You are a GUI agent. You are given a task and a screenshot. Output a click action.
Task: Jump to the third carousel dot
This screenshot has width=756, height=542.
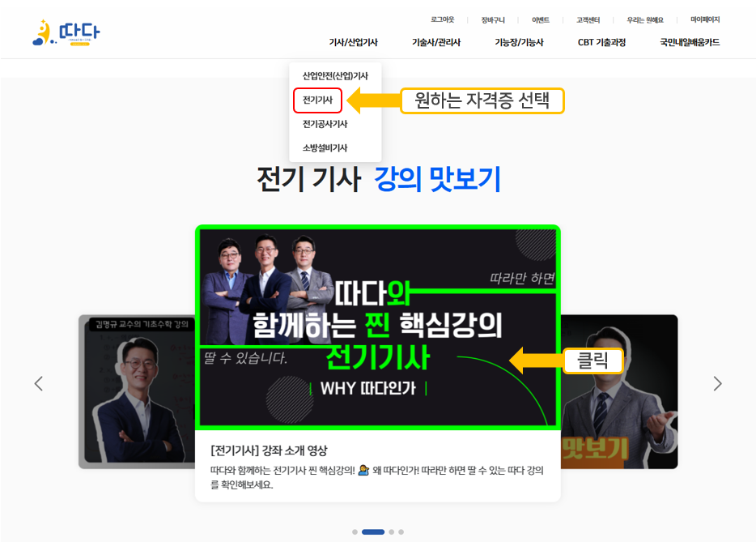392,531
